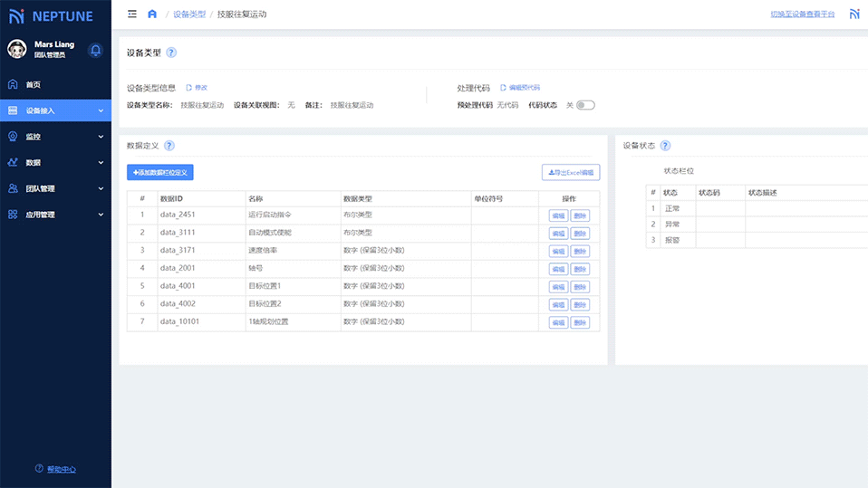Expand the 团队管理 sidebar menu
868x488 pixels.
point(55,189)
